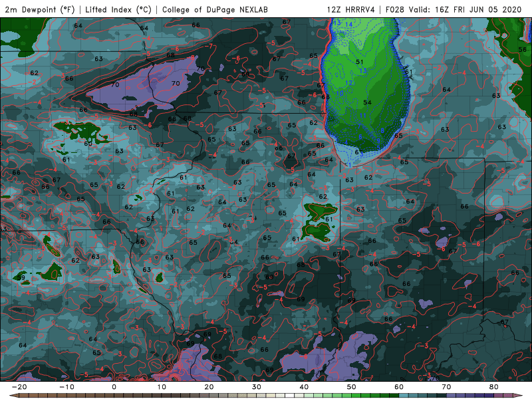The image size is (532, 399).
Task: Click the '-10' color bar label
Action: coord(66,387)
